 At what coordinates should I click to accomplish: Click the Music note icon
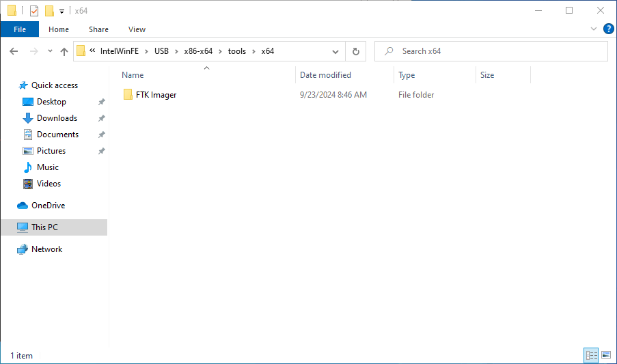pyautogui.click(x=27, y=167)
